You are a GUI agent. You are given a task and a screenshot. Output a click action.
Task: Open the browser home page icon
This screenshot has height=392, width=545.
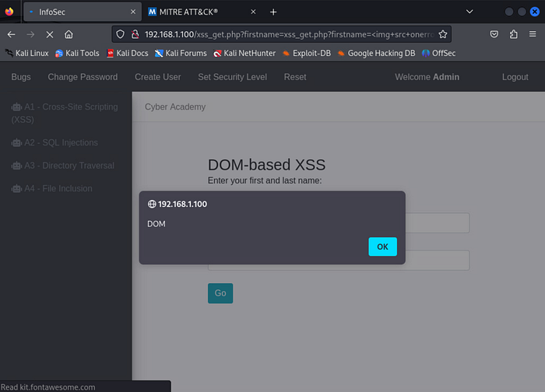click(x=69, y=34)
